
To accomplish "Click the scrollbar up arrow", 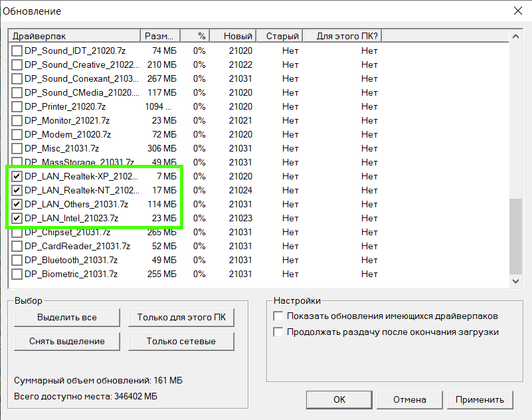I will (515, 37).
